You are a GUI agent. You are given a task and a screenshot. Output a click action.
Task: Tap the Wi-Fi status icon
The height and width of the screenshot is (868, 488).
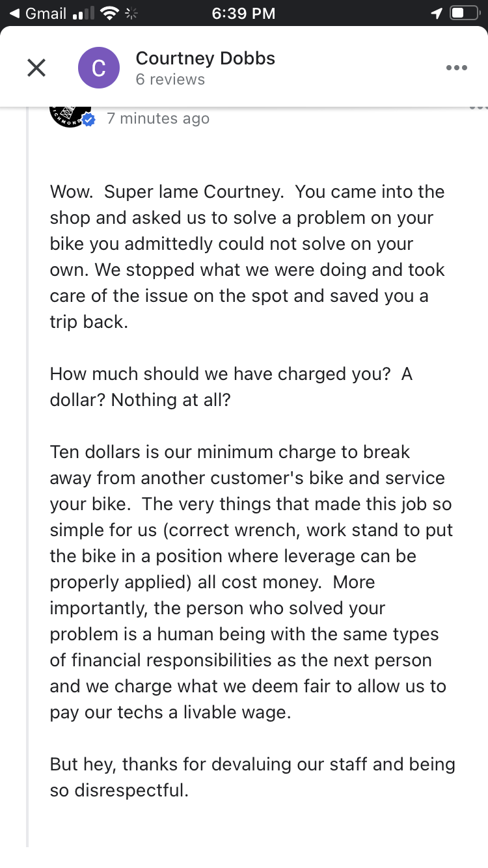[111, 13]
